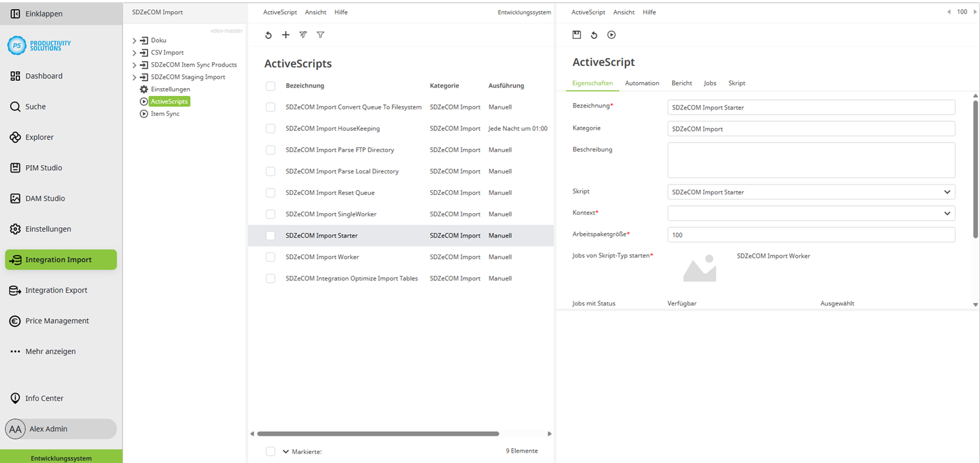Check the checkbox next to SDZeCOM Import HouseKeeping

[270, 128]
